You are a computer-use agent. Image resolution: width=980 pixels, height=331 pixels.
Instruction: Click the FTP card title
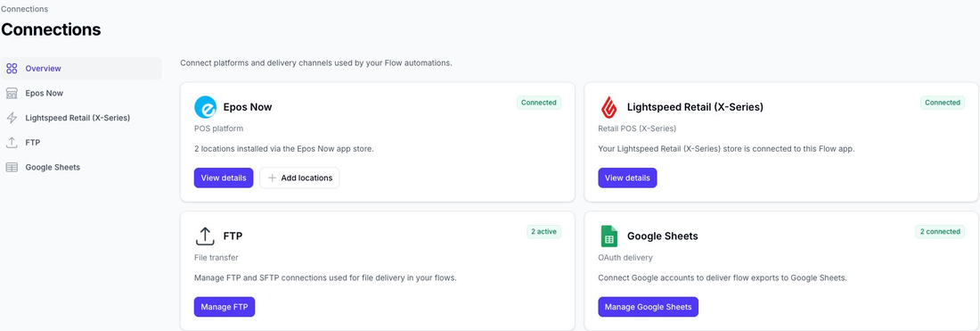pyautogui.click(x=233, y=236)
